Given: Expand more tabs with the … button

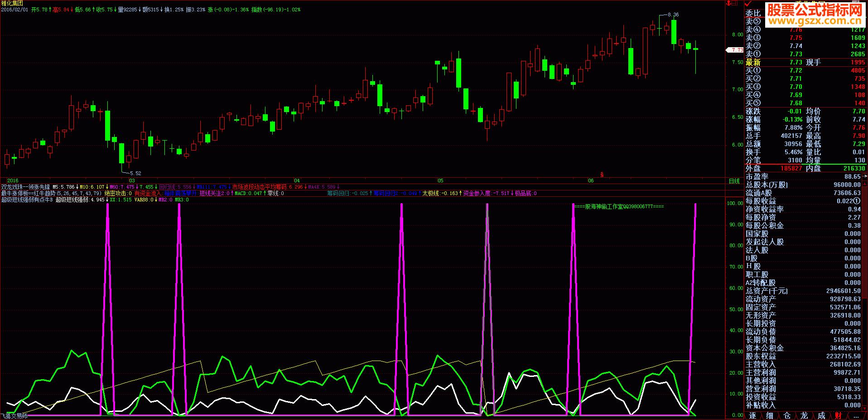Looking at the screenshot, I should [x=856, y=415].
